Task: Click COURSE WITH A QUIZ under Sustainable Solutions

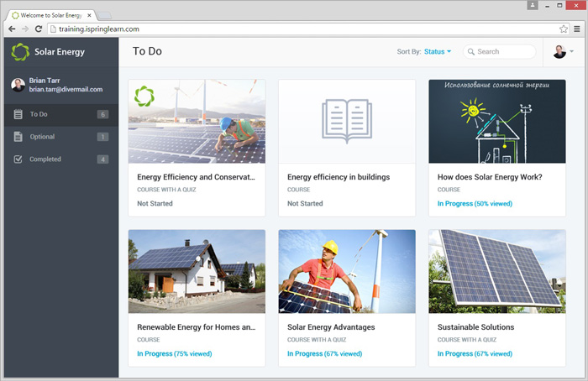Action: tap(467, 340)
